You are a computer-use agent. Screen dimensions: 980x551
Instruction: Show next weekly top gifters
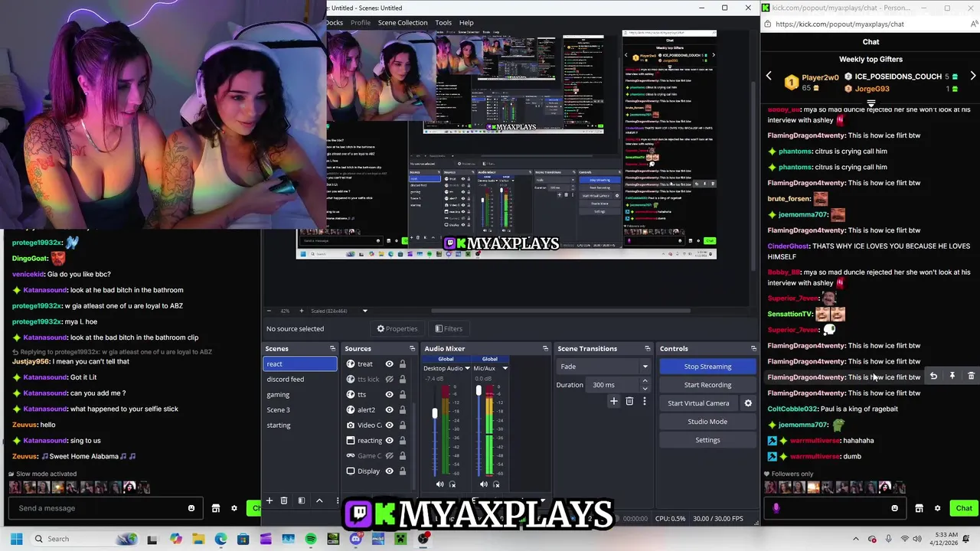click(x=973, y=77)
